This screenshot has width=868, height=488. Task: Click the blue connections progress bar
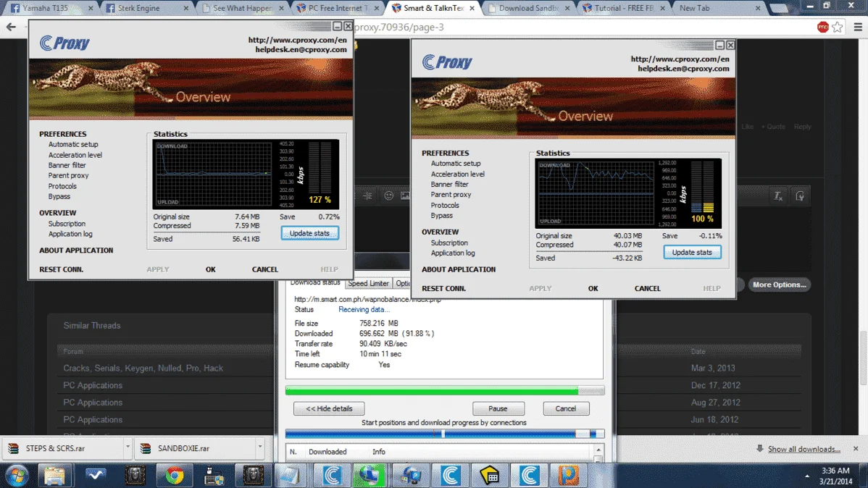point(445,434)
